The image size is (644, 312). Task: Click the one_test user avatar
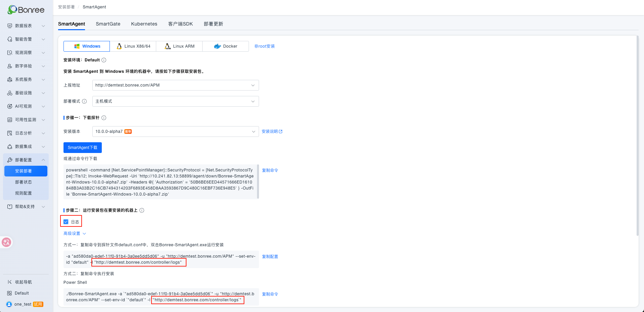(x=9, y=304)
